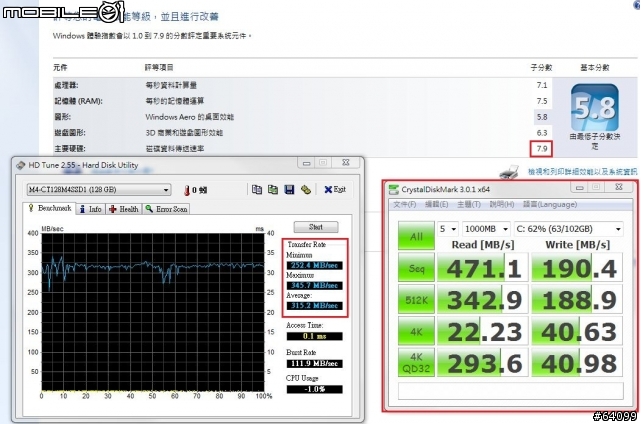Screen dimensions: 641x424
Task: Click the view and print detailed performance link
Action: coord(582,172)
